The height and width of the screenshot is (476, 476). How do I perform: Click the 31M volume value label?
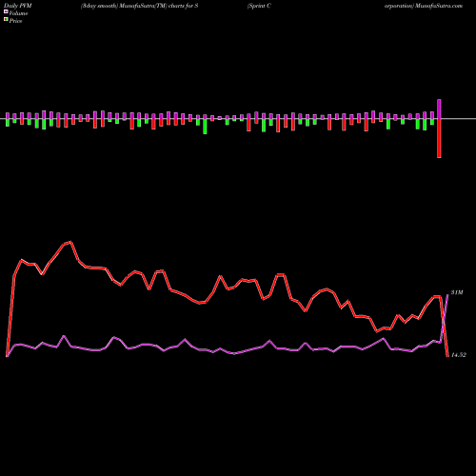point(457,292)
